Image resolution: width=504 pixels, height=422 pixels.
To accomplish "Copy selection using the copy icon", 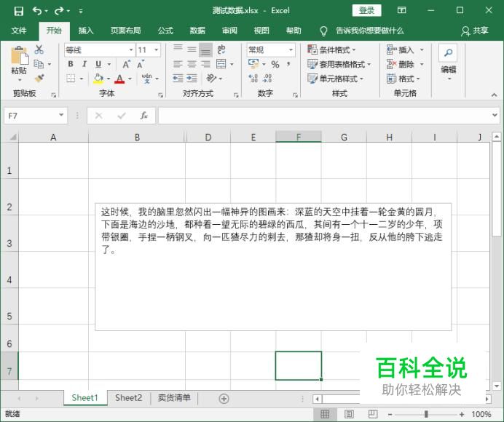I will tap(39, 64).
